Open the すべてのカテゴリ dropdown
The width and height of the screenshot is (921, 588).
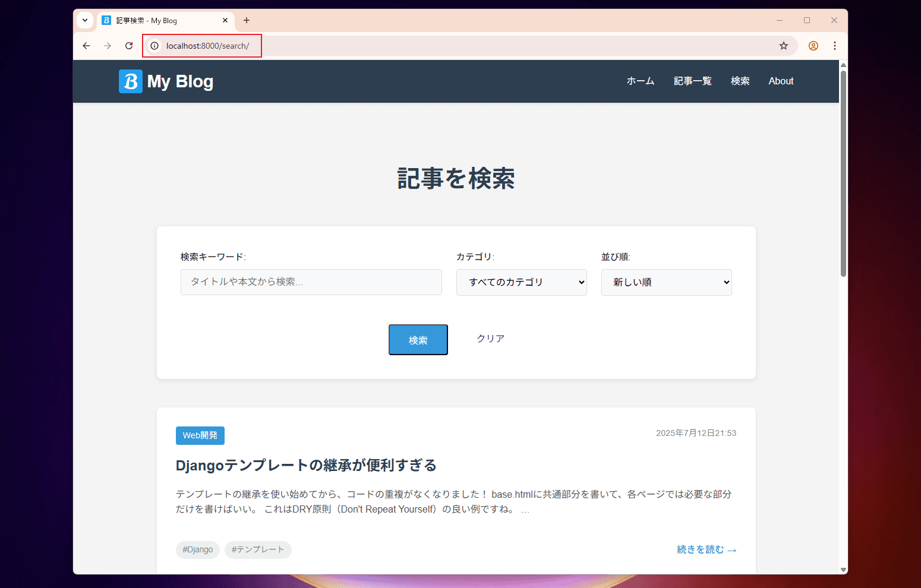pyautogui.click(x=522, y=282)
